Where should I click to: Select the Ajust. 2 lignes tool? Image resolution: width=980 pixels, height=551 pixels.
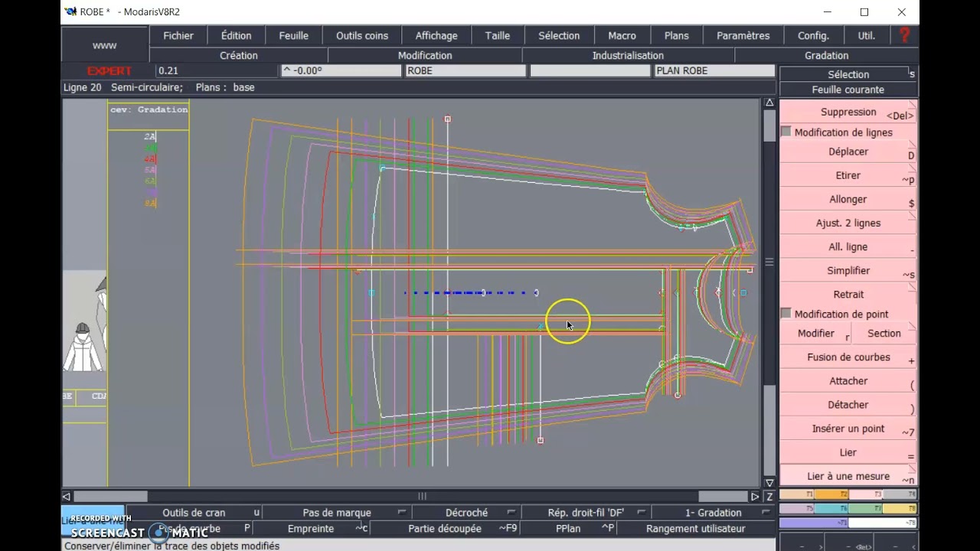pyautogui.click(x=848, y=223)
